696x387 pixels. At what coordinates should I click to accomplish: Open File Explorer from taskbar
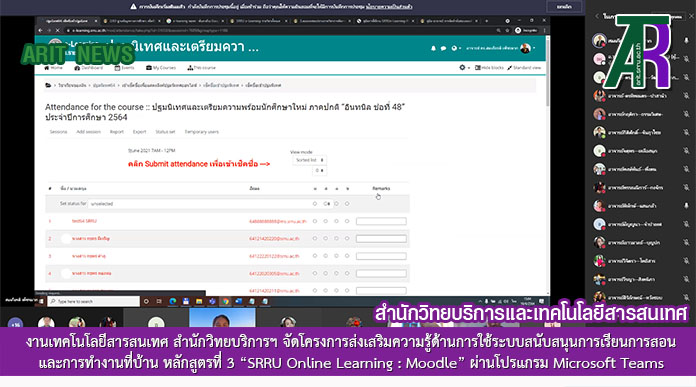coord(199,301)
